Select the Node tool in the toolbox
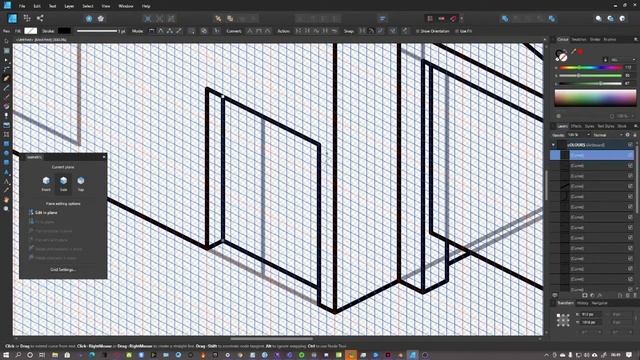 pos(6,60)
